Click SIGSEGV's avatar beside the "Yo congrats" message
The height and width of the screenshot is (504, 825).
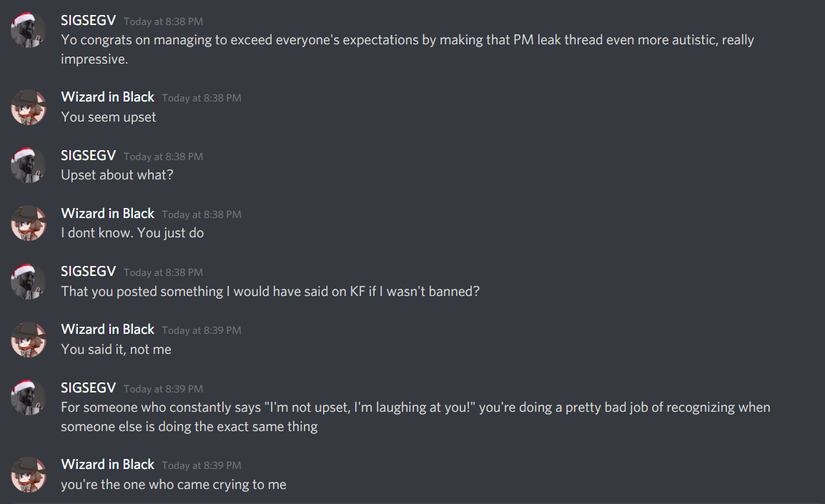pyautogui.click(x=29, y=31)
